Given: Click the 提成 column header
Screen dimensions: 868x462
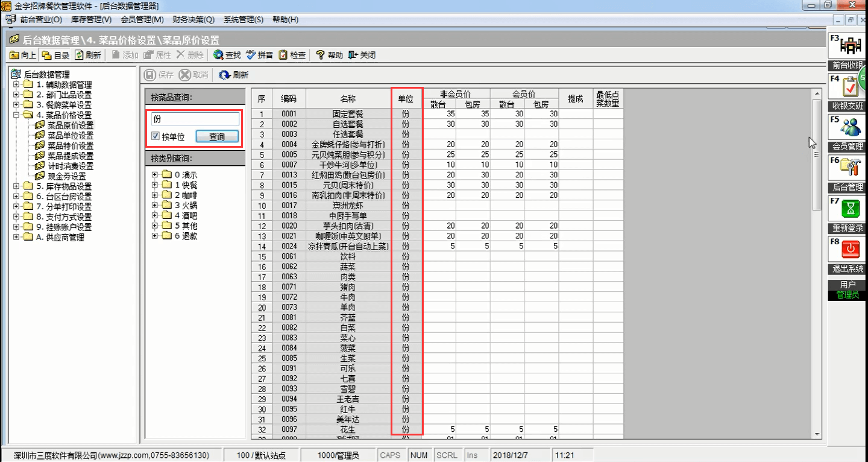Looking at the screenshot, I should point(576,99).
